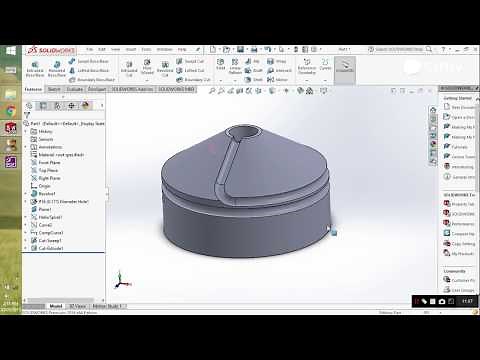Switch to the PropertyManager panel tab
Viewport: 480px width, 360px height.
[43, 106]
